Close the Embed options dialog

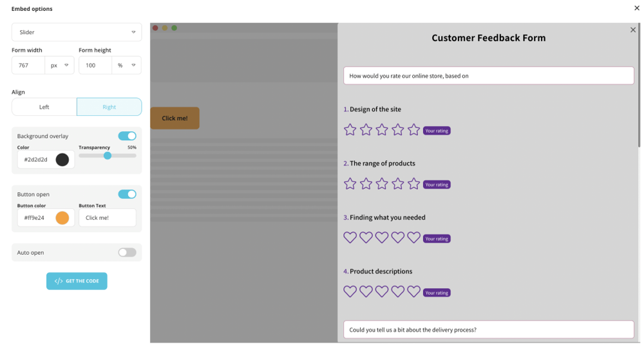point(637,8)
